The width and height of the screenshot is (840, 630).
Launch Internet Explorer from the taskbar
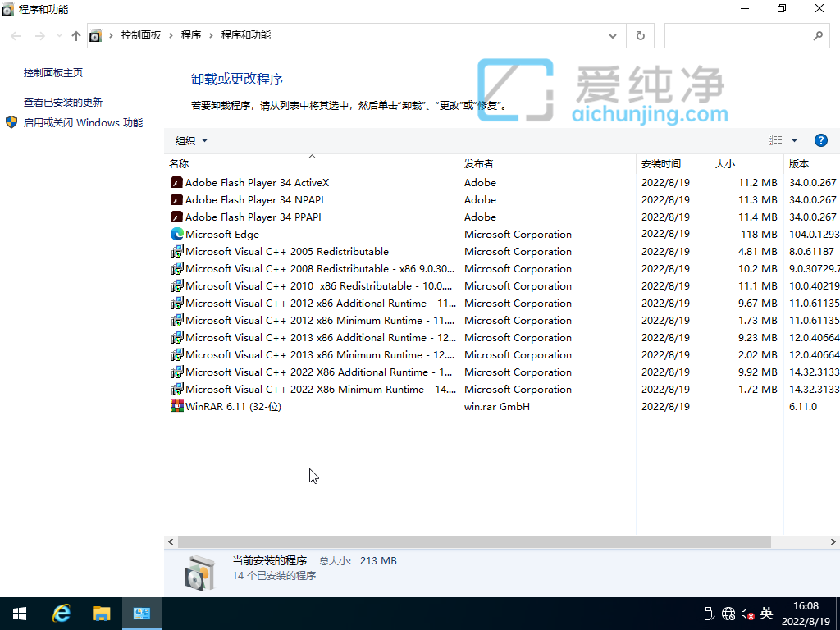pyautogui.click(x=61, y=614)
